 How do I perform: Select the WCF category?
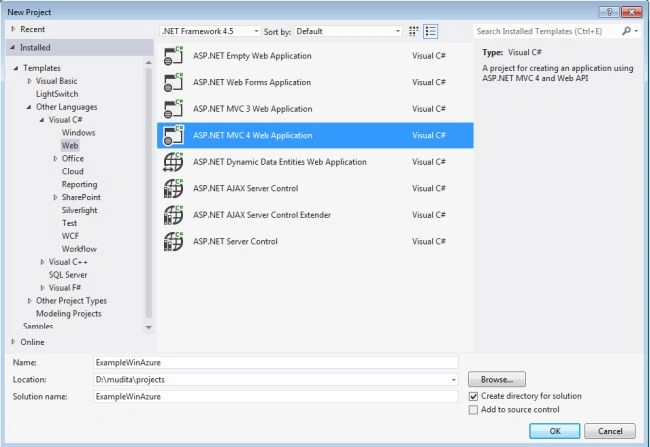(70, 236)
